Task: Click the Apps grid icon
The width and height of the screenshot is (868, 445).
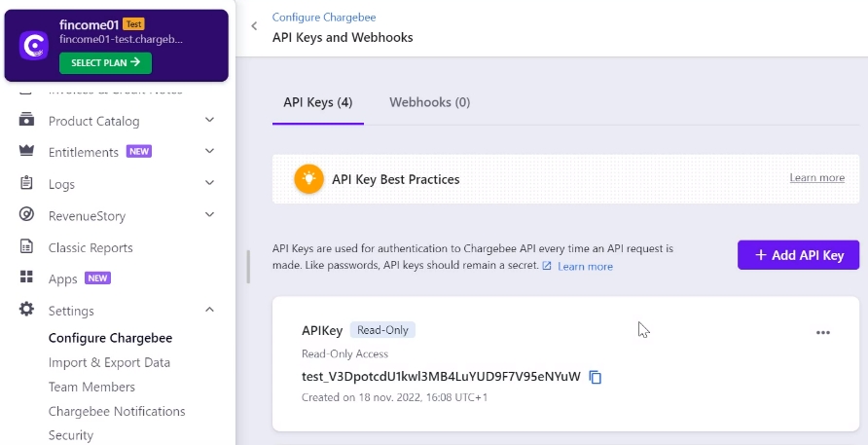Action: [26, 278]
